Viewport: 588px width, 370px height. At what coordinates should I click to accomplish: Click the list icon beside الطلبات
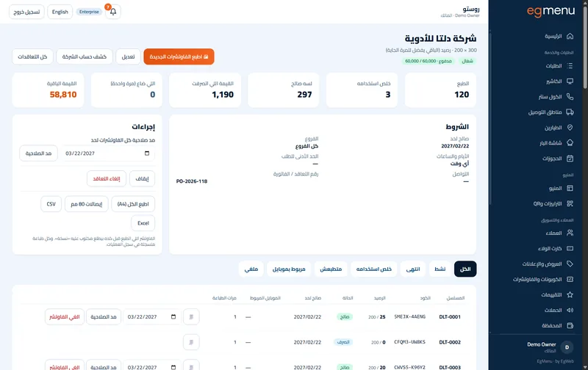tap(570, 66)
